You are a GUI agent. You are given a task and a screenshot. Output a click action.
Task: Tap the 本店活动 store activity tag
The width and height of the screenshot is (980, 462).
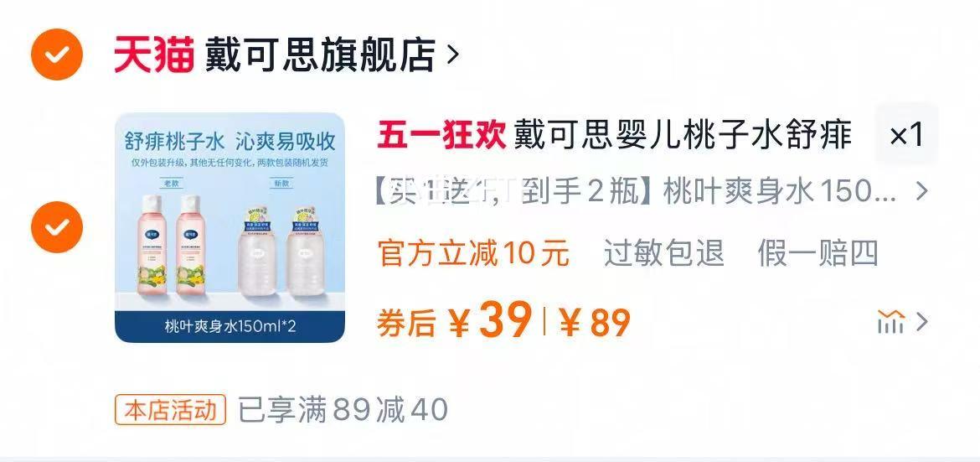[170, 410]
